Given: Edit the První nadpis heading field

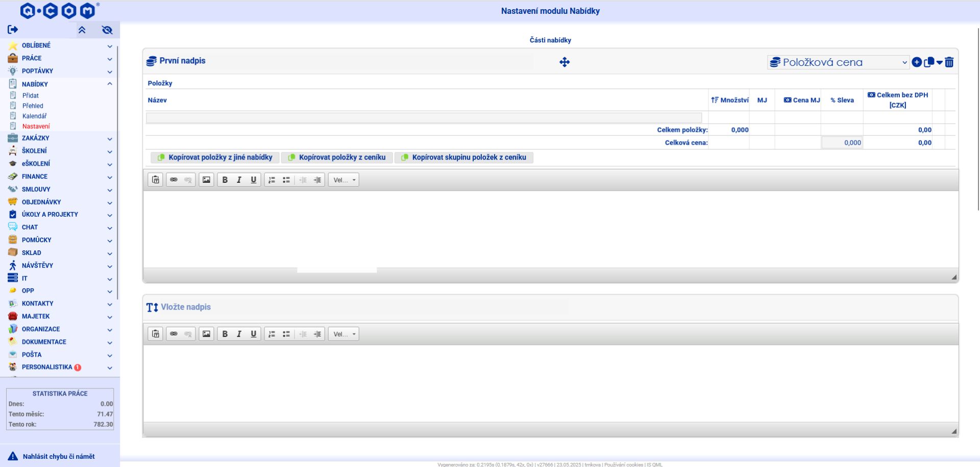Looking at the screenshot, I should [x=346, y=61].
